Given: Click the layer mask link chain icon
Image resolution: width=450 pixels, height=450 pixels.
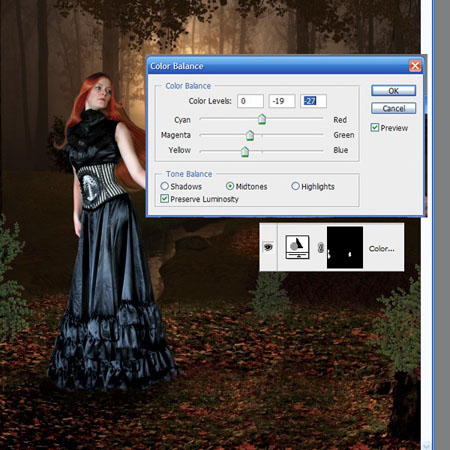Looking at the screenshot, I should tap(320, 248).
